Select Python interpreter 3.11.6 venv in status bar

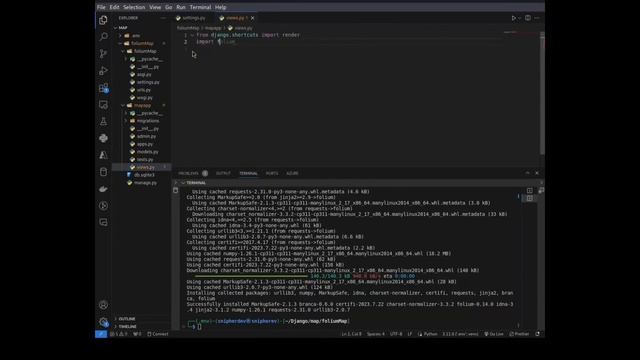pyautogui.click(x=460, y=334)
